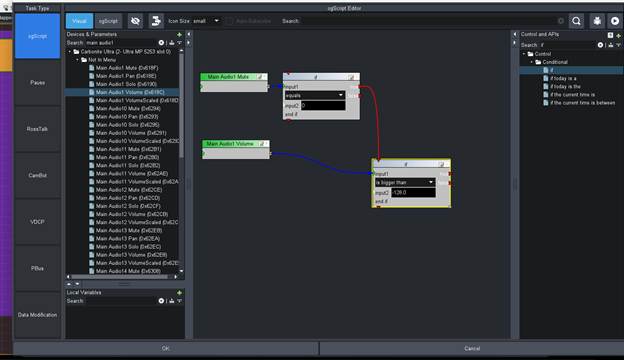The image size is (624, 360).
Task: Switch to the Visual editor tab
Action: (79, 21)
